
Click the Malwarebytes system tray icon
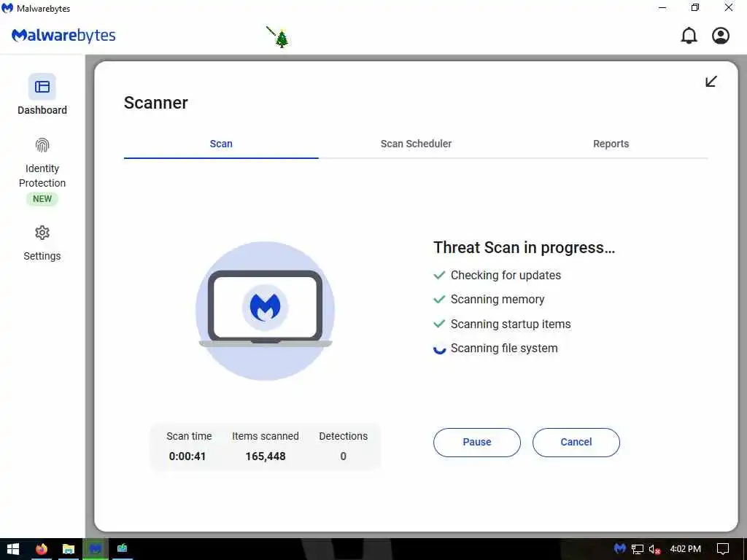pos(619,549)
